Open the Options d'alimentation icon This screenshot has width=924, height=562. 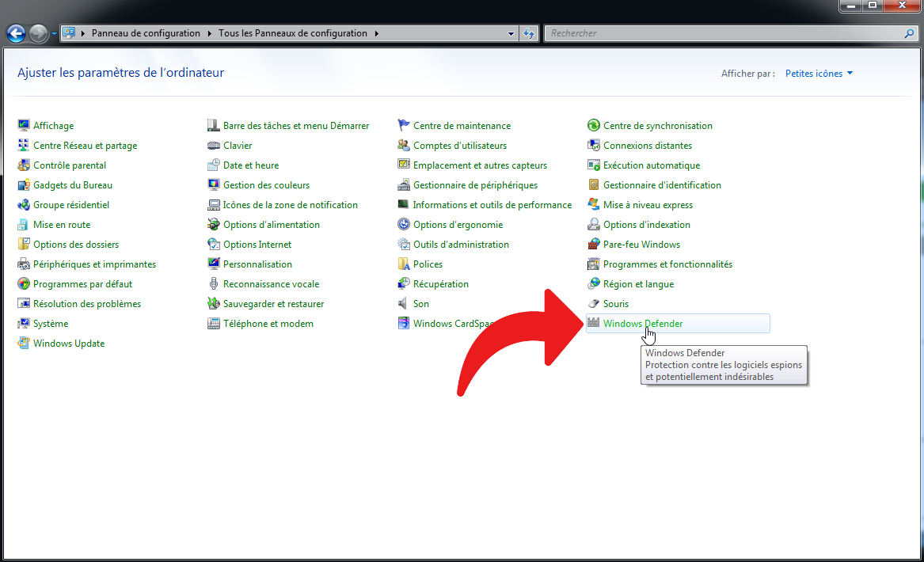click(213, 225)
